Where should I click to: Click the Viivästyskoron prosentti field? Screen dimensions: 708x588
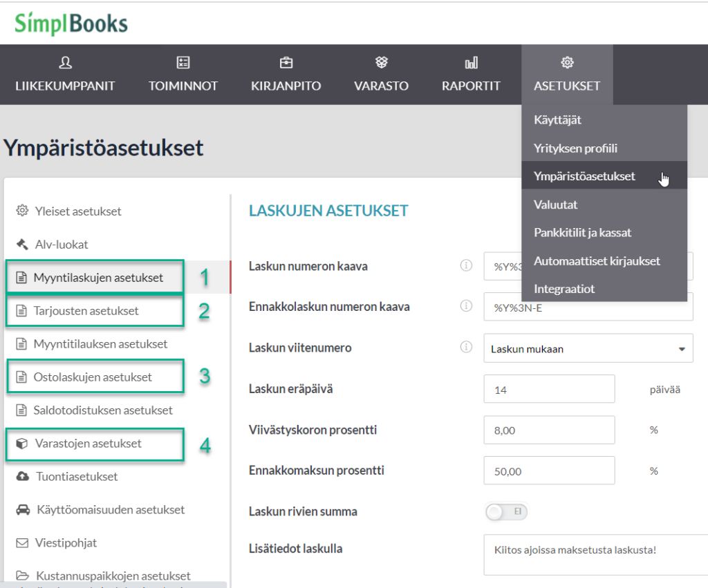[549, 430]
